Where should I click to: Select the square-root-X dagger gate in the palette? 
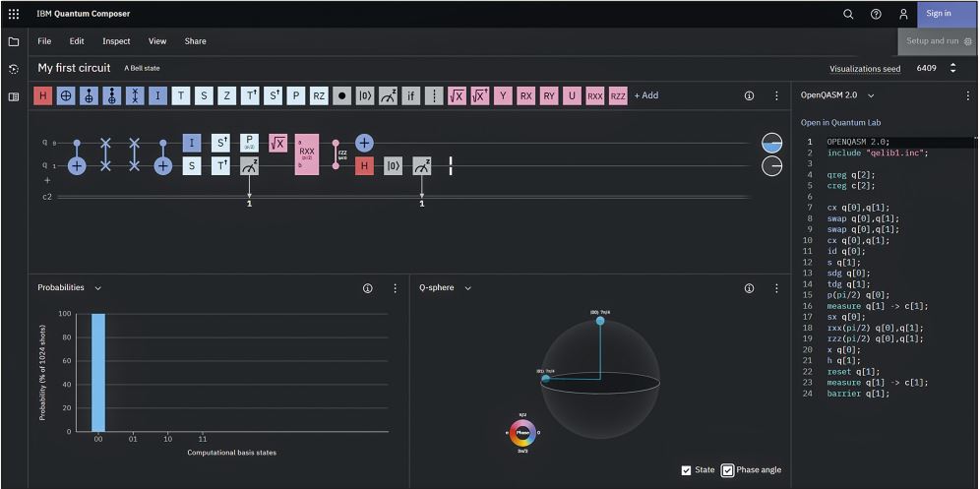tap(480, 95)
